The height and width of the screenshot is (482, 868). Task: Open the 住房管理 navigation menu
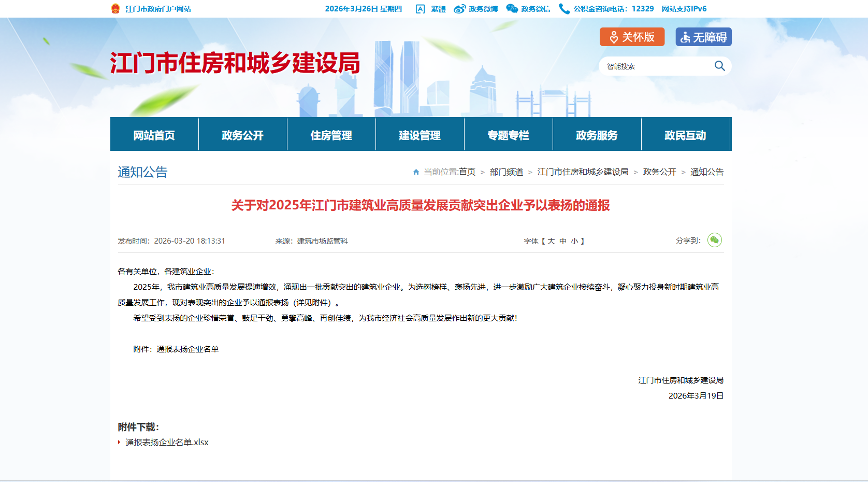(331, 135)
